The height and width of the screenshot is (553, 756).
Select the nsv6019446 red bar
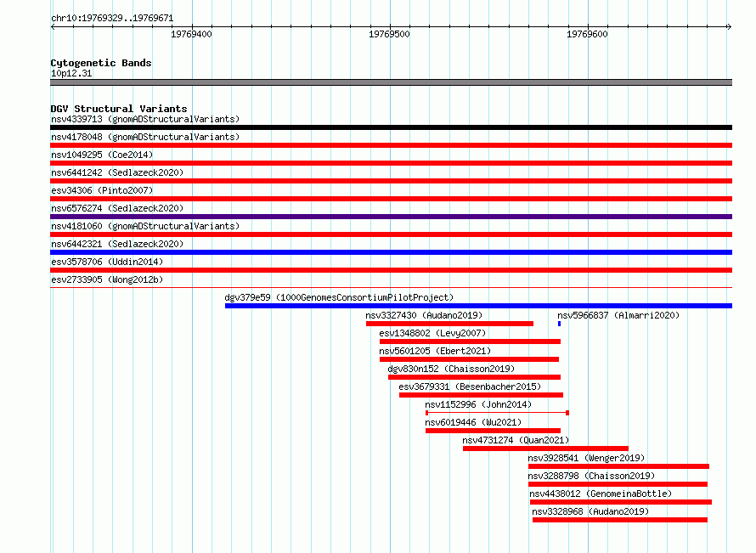click(493, 431)
